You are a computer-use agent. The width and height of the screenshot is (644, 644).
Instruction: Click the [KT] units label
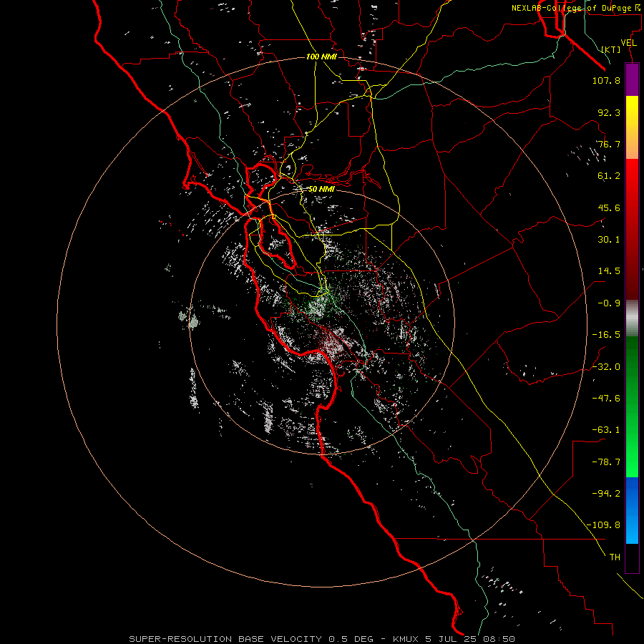point(611,49)
